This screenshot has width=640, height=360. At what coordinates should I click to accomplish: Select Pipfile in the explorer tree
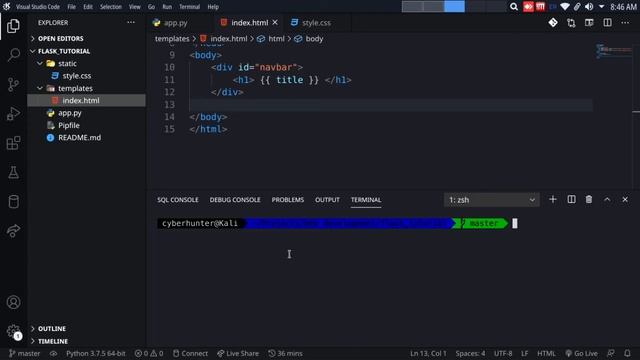tap(69, 125)
